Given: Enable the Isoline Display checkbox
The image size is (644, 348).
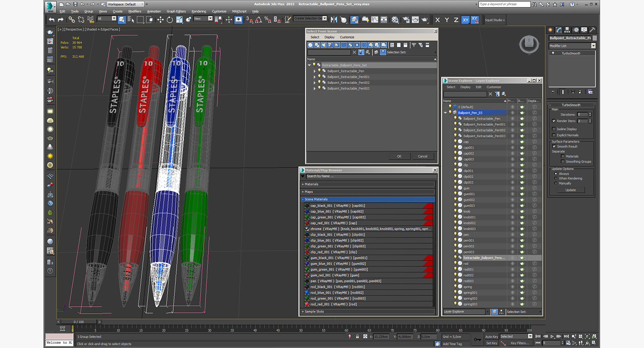Looking at the screenshot, I should pos(553,129).
